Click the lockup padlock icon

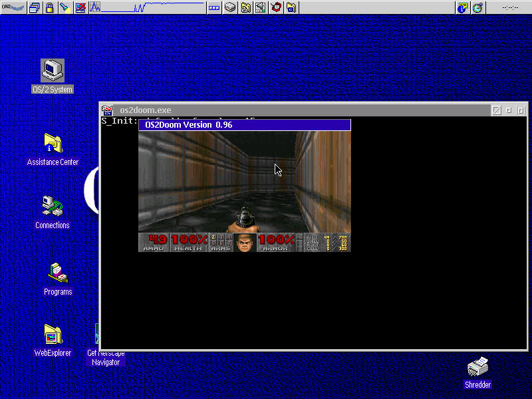[49, 7]
